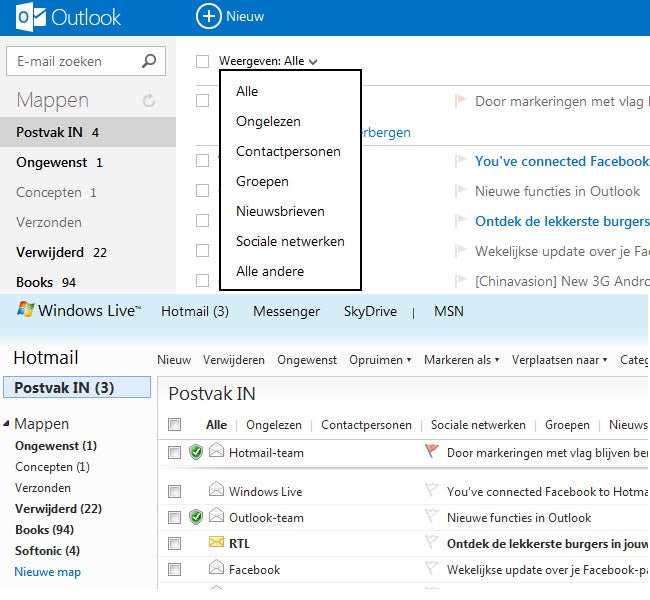
Task: Choose Ongelezen from the filter menu
Action: 268,121
